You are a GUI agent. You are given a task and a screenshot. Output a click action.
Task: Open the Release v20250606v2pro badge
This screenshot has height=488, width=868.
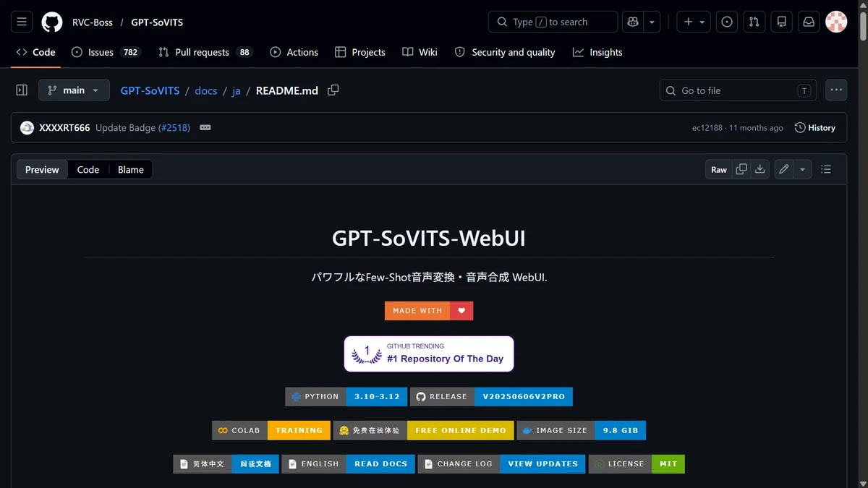[x=491, y=397]
